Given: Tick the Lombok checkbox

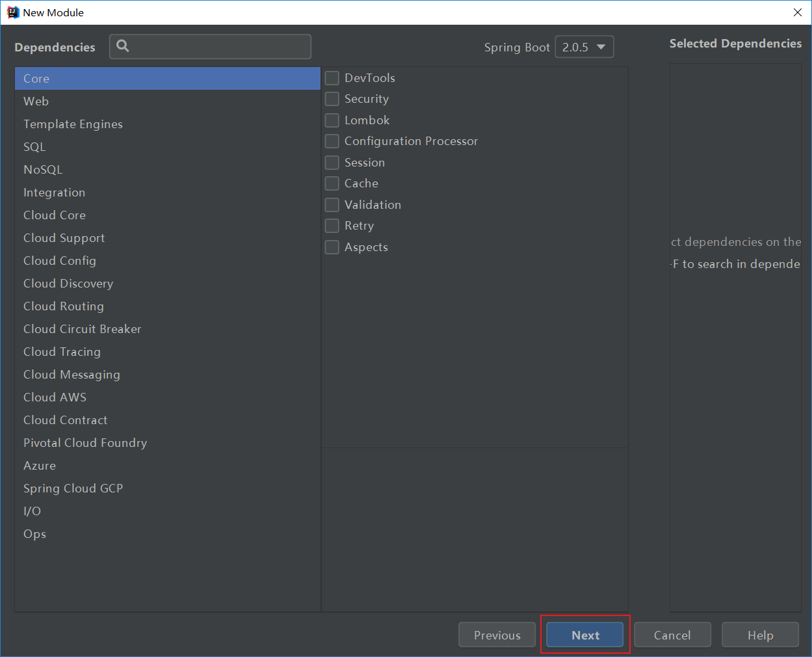Looking at the screenshot, I should (x=332, y=120).
